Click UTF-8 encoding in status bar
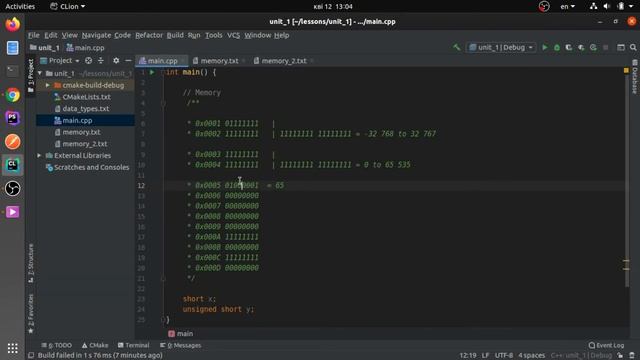The height and width of the screenshot is (360, 640). click(504, 356)
